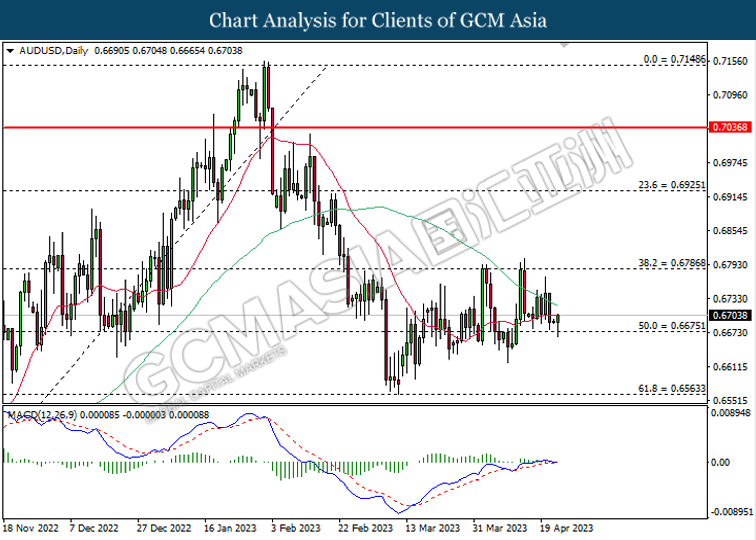
Task: Click the 19 Apr 2023 date label
Action: pyautogui.click(x=566, y=528)
